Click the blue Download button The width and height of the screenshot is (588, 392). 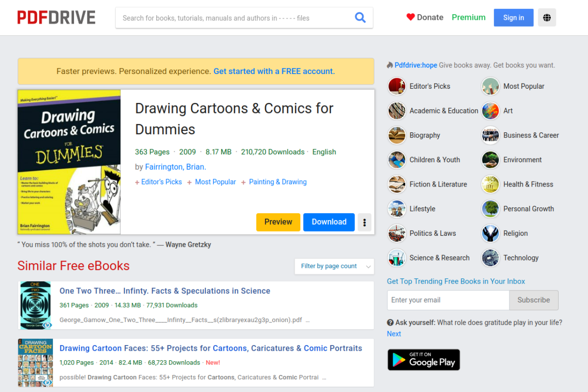click(329, 222)
